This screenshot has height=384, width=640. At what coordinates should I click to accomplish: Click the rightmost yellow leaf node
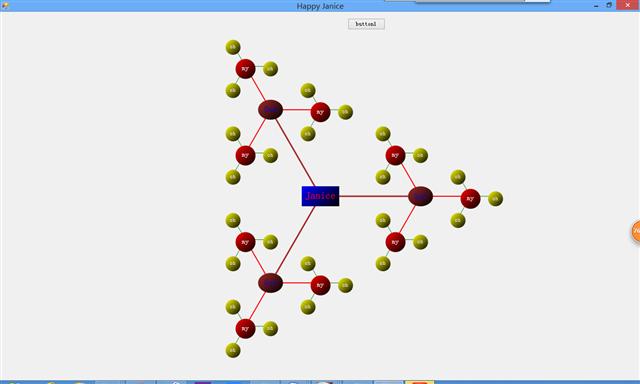coord(496,199)
